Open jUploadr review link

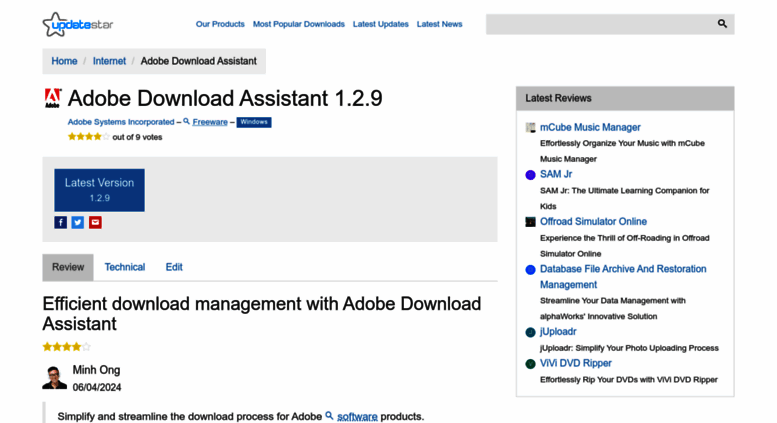coord(558,332)
